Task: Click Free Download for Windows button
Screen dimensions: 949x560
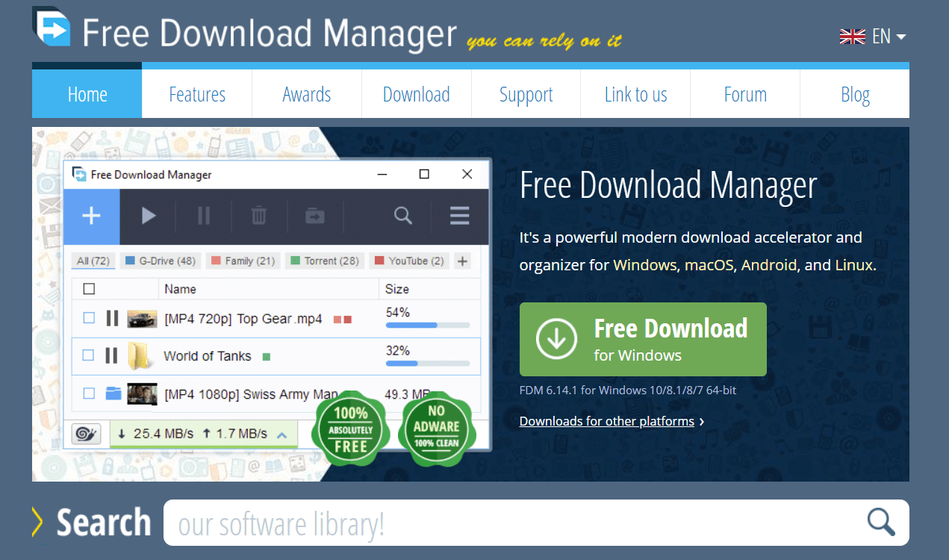Action: tap(643, 339)
